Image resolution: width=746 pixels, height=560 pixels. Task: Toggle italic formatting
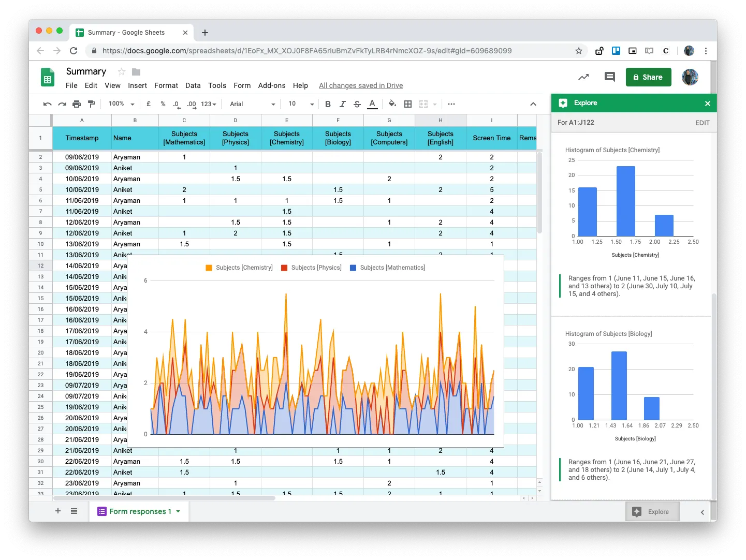343,104
